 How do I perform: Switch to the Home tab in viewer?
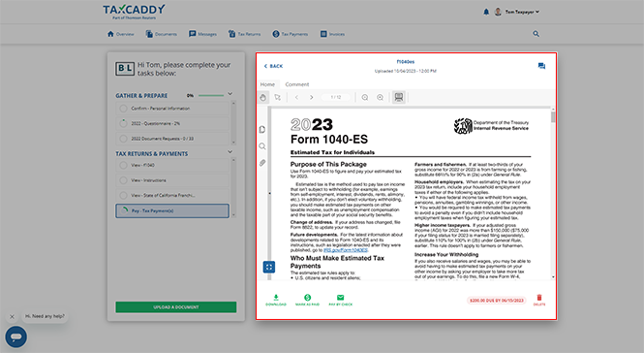click(x=267, y=84)
